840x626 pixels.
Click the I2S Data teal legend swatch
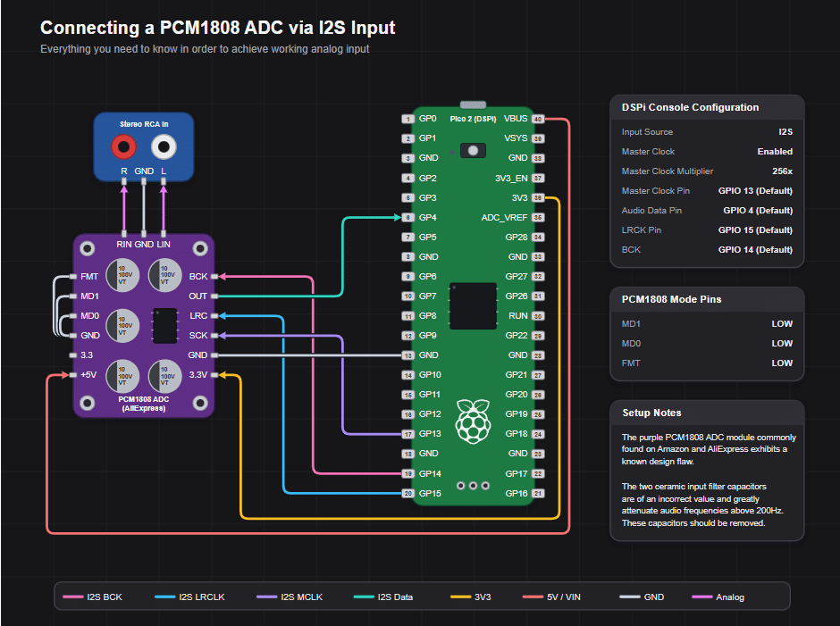364,597
